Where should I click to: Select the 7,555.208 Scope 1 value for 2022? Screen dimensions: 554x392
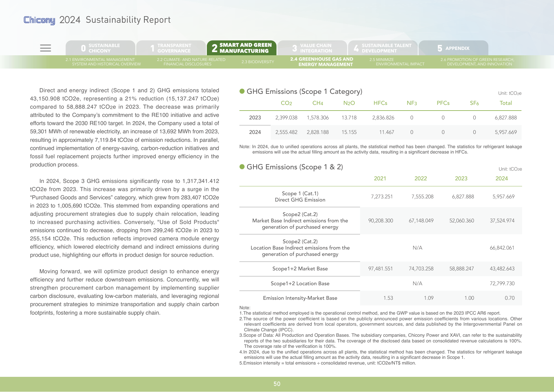(x=422, y=197)
